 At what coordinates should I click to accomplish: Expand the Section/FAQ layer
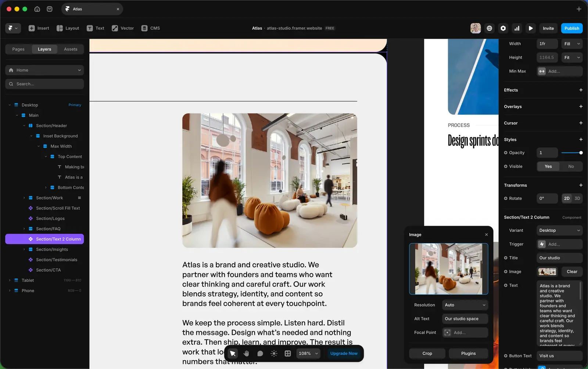[24, 229]
